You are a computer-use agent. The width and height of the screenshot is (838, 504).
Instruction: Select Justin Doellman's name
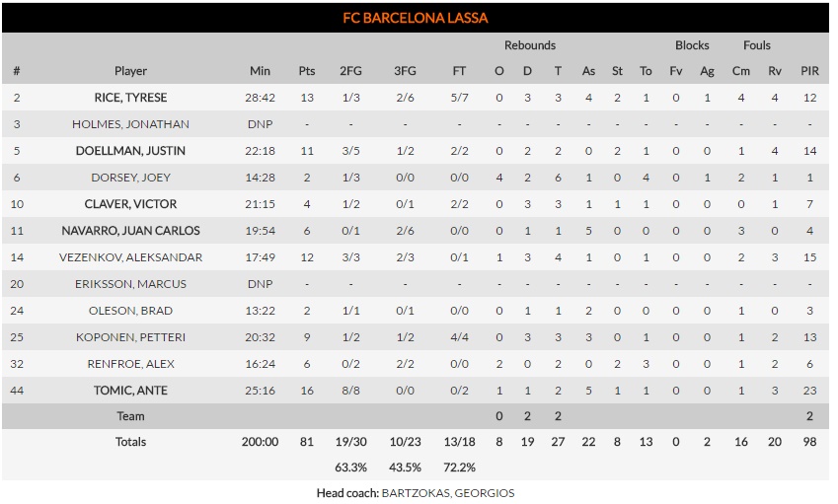tap(130, 151)
